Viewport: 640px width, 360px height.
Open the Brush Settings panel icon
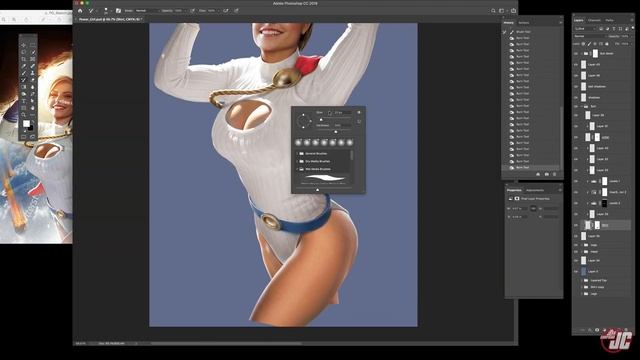[x=118, y=11]
